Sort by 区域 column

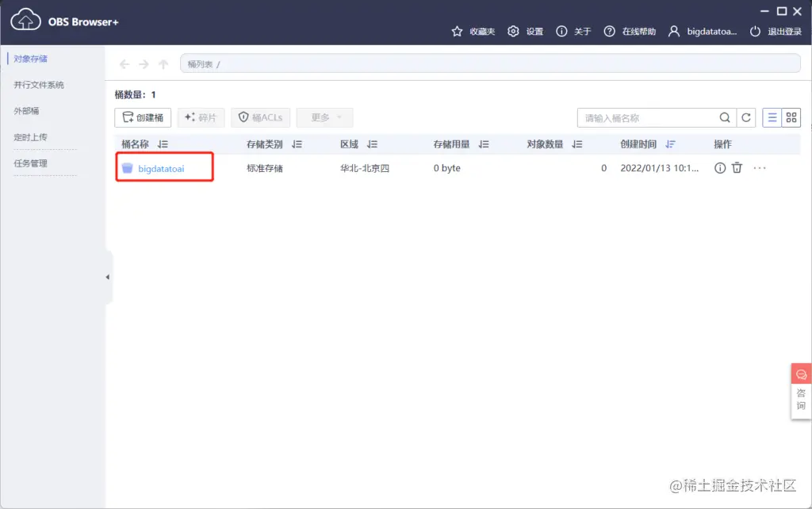click(373, 144)
